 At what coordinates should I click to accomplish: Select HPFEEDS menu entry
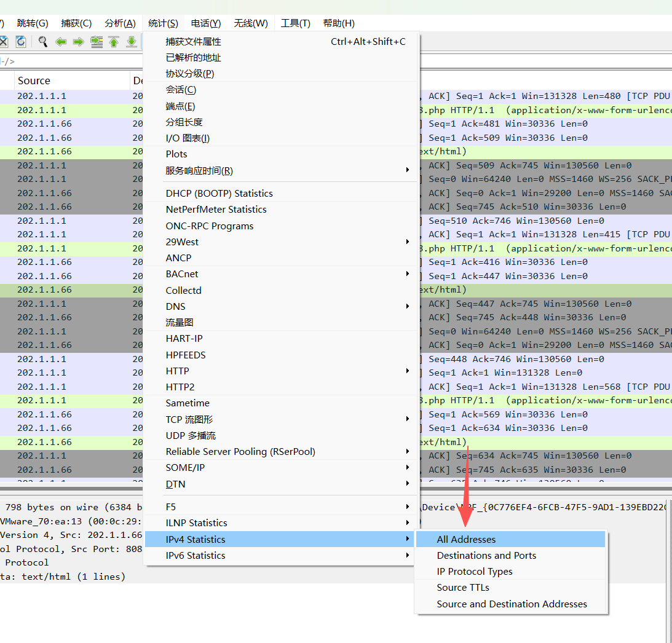click(x=281, y=355)
